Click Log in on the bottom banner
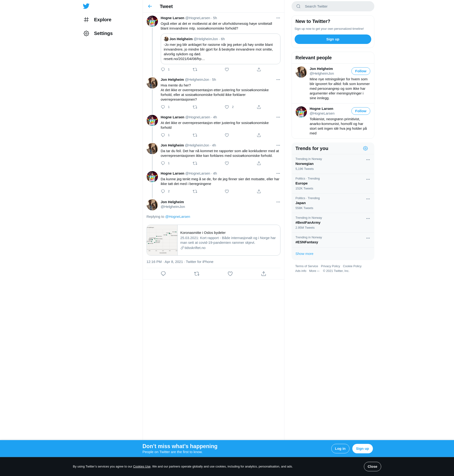The image size is (454, 476). 340,449
